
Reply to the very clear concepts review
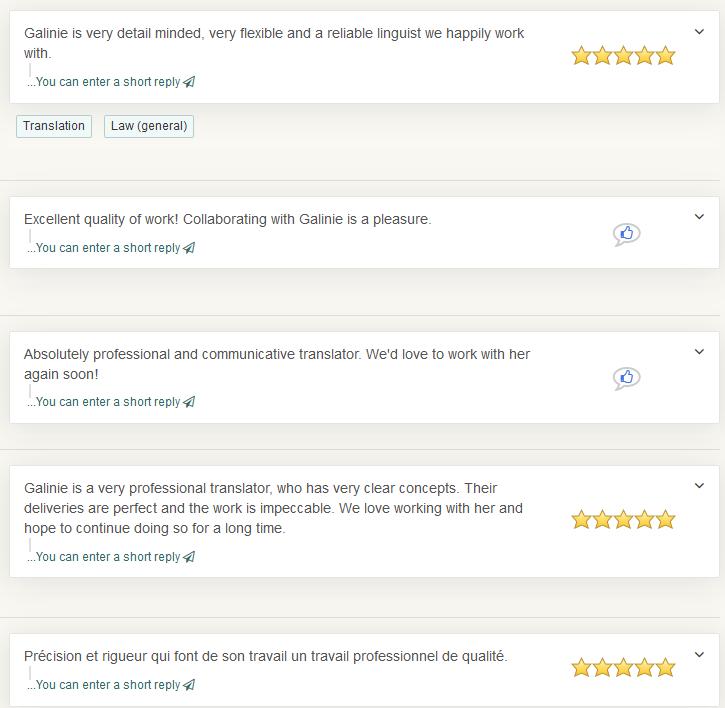107,557
